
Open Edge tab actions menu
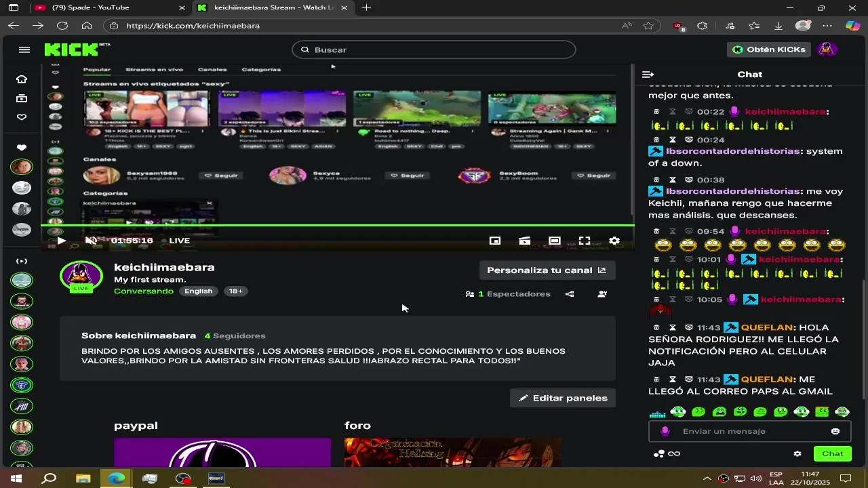pos(14,7)
